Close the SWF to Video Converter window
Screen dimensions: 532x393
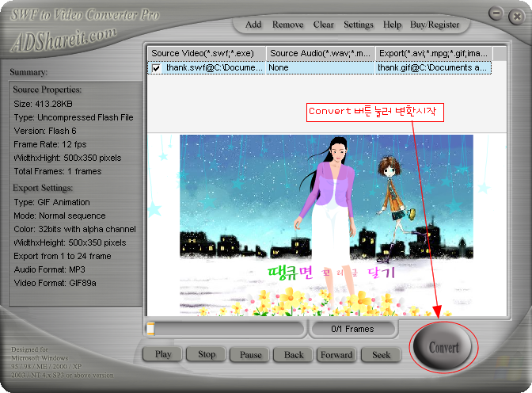pos(517,17)
